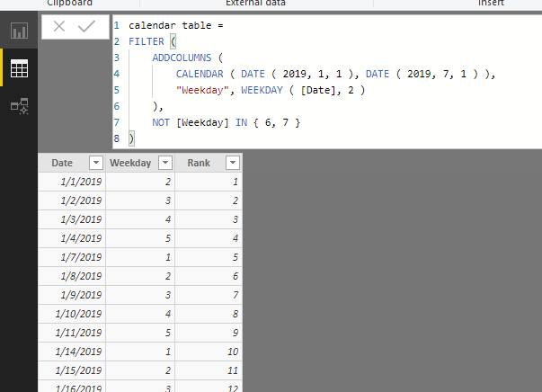
Task: Switch to Model relationships view icon
Action: coord(19,106)
